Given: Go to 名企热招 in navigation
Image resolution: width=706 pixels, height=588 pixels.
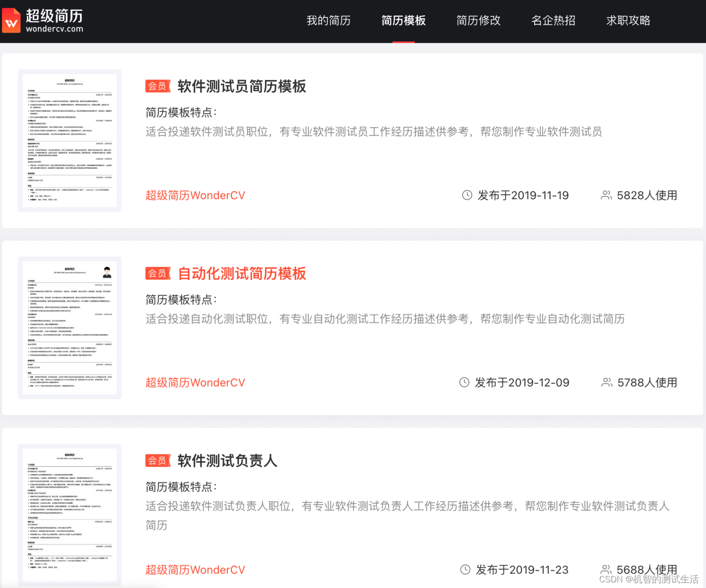Looking at the screenshot, I should click(553, 21).
